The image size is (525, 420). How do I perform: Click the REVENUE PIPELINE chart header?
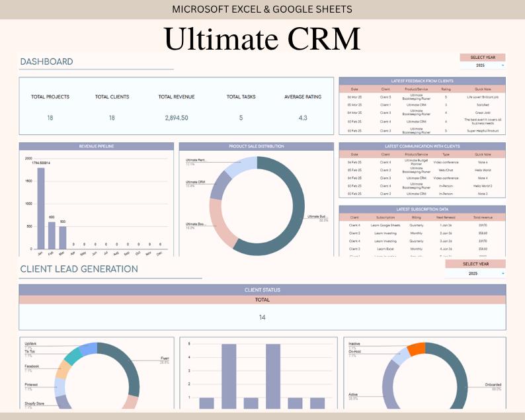[97, 146]
